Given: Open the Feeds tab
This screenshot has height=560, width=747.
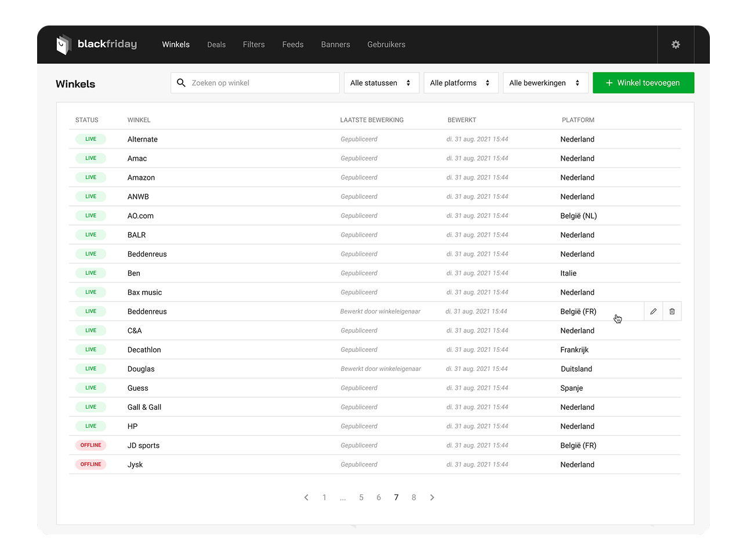Looking at the screenshot, I should coord(293,45).
